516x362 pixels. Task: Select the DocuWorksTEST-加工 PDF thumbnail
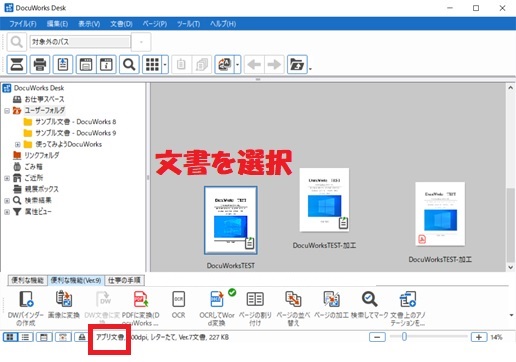pyautogui.click(x=440, y=214)
